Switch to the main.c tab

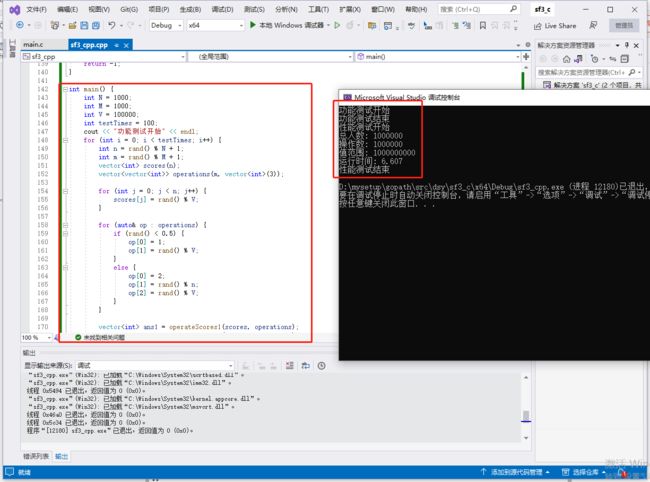coord(34,44)
